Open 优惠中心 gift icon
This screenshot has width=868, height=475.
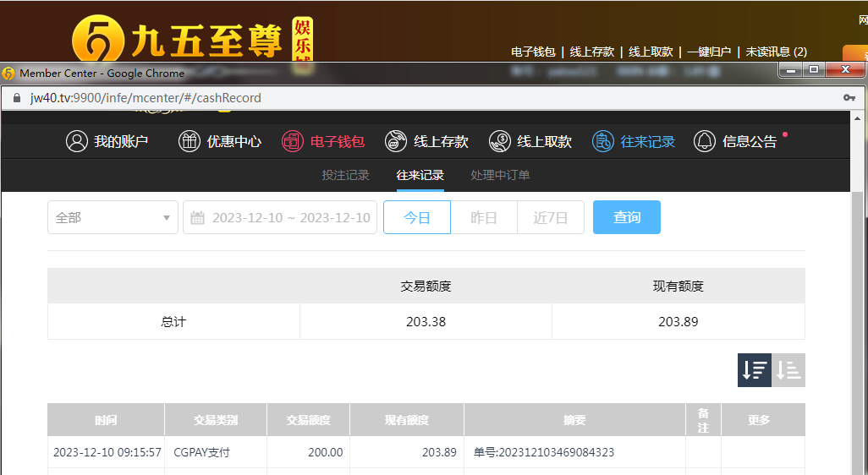pyautogui.click(x=190, y=141)
